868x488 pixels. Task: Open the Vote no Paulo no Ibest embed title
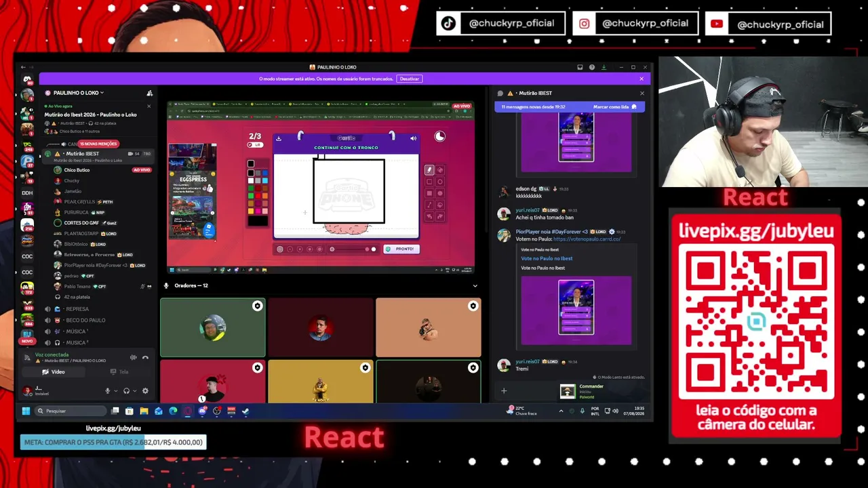547,259
